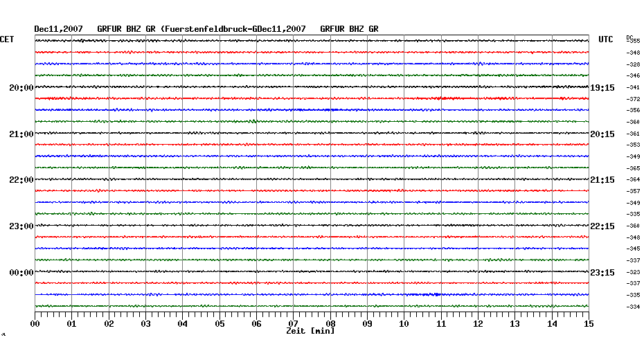
Task: Select the 23:00 CET time label
Action: click(x=21, y=226)
